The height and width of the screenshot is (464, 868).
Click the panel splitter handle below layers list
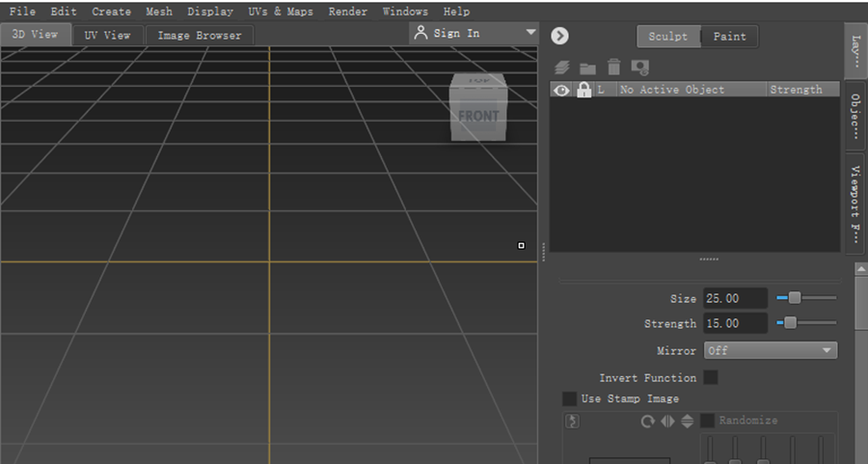(x=709, y=259)
